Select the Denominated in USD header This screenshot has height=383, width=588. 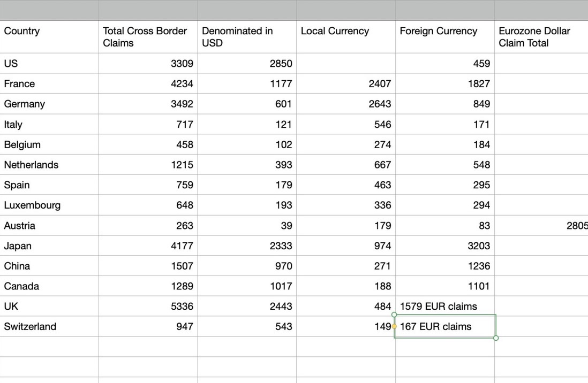[247, 37]
